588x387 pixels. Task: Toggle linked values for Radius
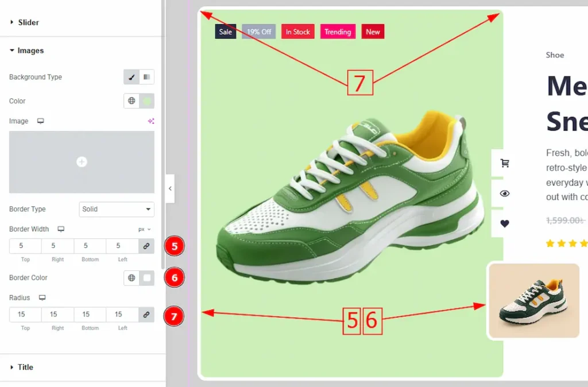pos(146,315)
